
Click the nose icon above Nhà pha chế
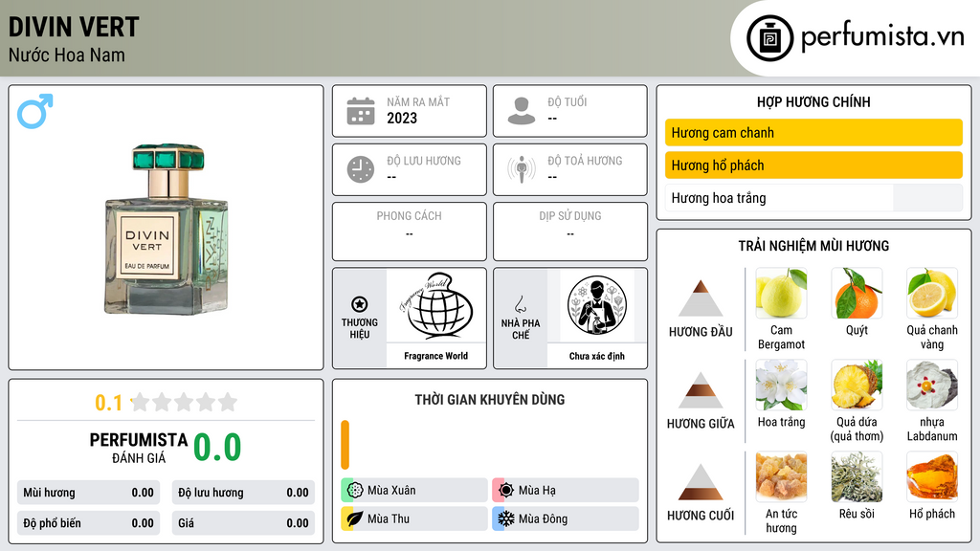520,304
